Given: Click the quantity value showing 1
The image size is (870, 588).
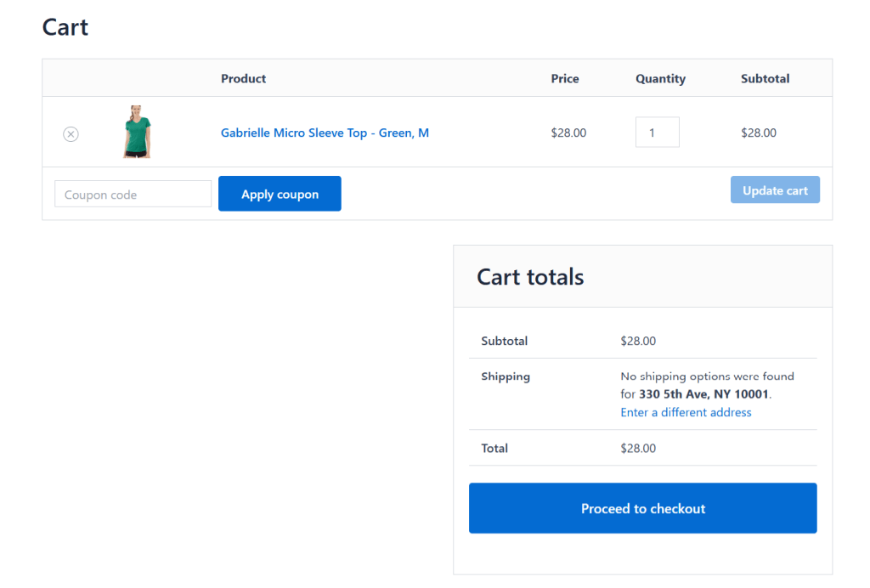Looking at the screenshot, I should [657, 132].
